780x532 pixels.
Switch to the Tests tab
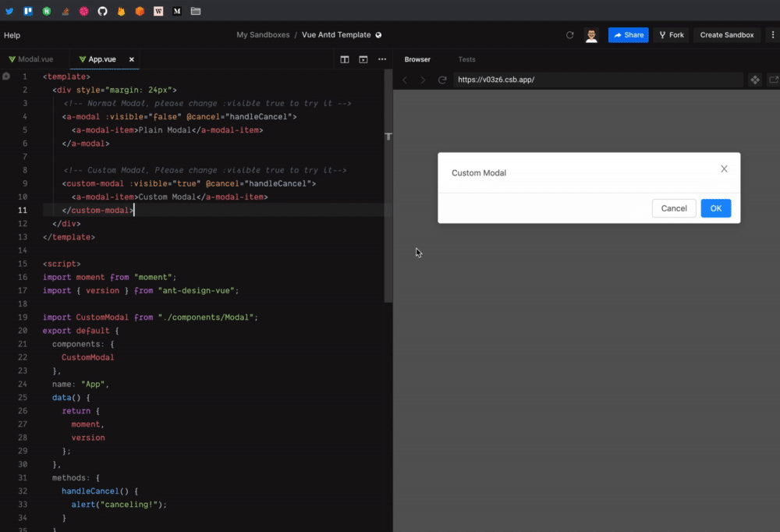[x=466, y=59]
